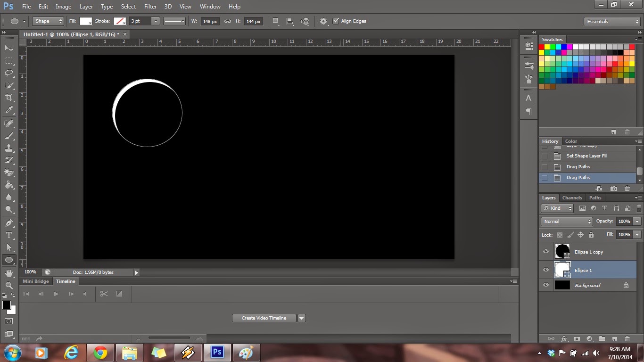Select the Pen tool
The image size is (644, 362).
click(9, 223)
